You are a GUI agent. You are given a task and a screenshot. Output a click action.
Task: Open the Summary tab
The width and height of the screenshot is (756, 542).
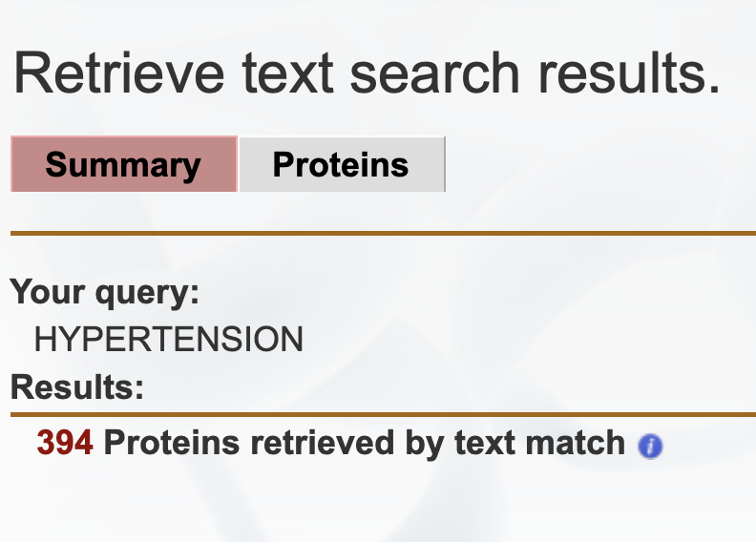point(123,165)
